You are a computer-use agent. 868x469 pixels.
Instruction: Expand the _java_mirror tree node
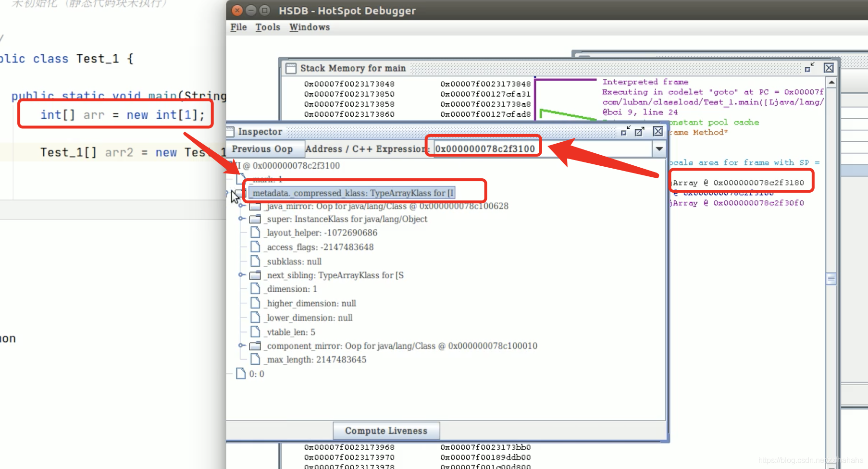(242, 206)
